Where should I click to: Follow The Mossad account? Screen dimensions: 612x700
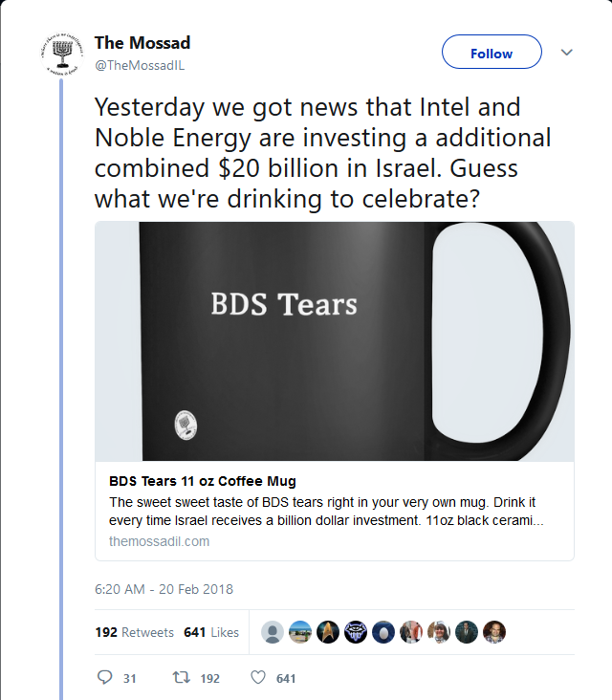(492, 54)
